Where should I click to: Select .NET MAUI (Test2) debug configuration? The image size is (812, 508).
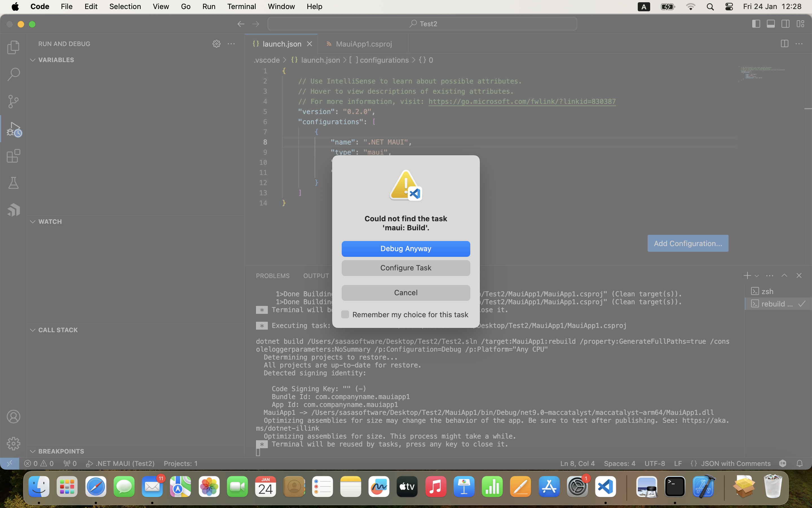coord(120,464)
